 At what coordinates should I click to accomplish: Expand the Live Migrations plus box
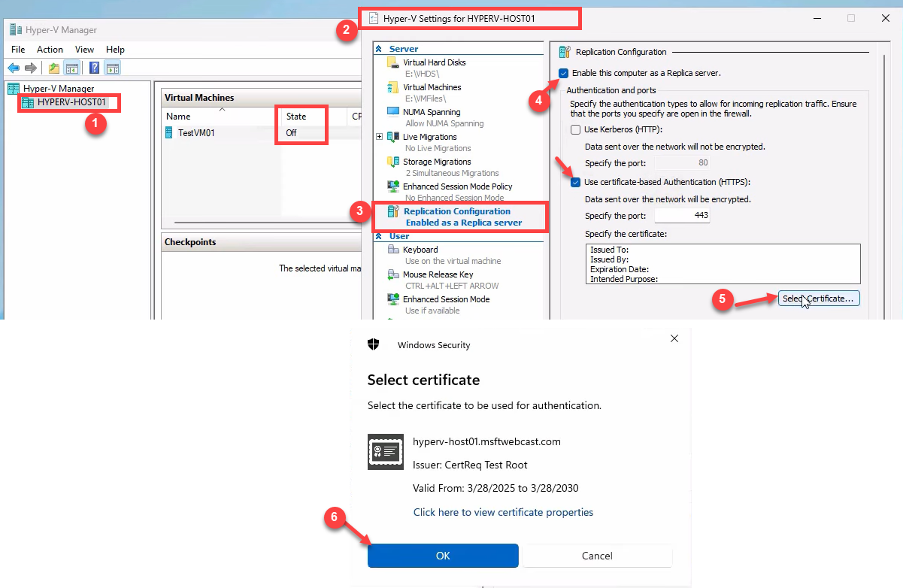coord(380,137)
